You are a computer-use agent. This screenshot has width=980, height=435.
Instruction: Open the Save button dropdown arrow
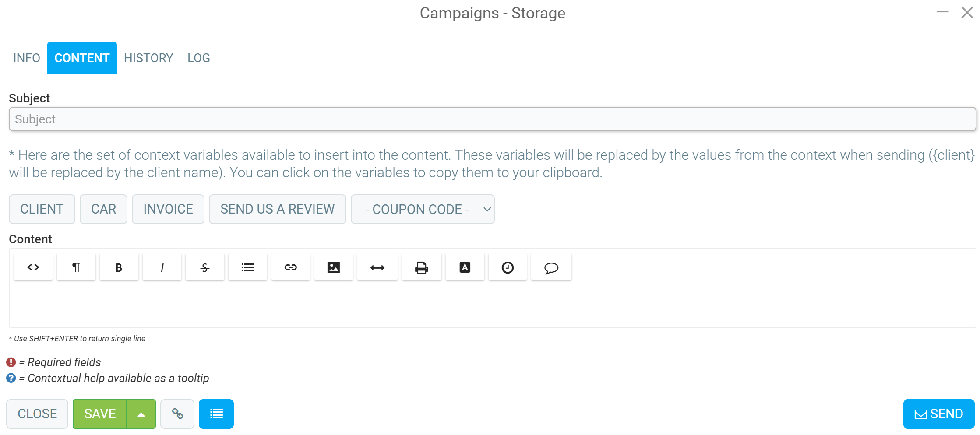[x=141, y=414]
